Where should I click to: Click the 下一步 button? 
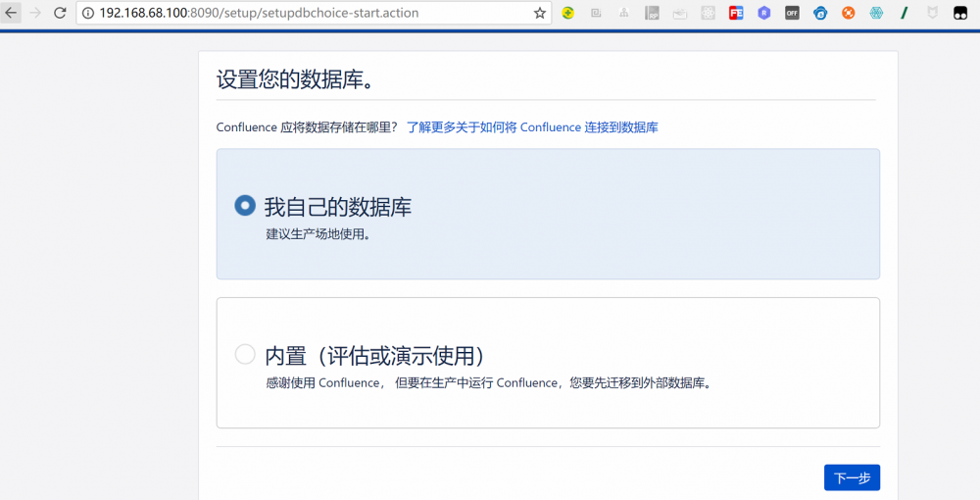point(852,477)
